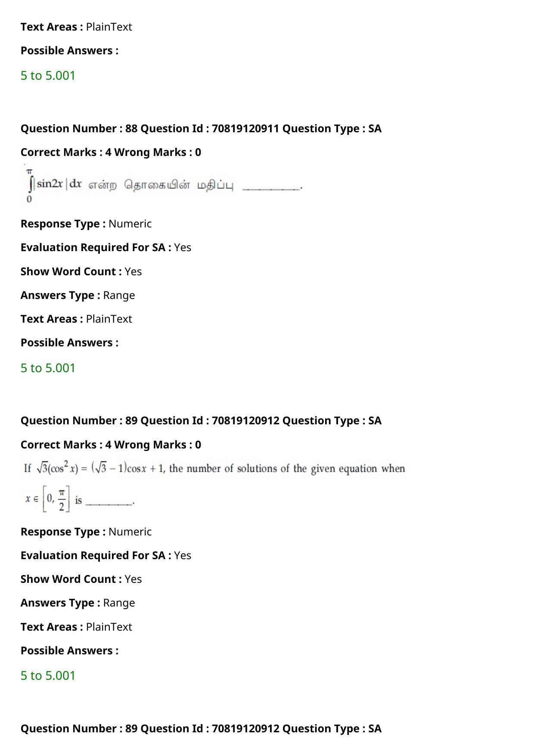Click 'Evaluation Required For SA : Yes' for question 89

coord(106,555)
